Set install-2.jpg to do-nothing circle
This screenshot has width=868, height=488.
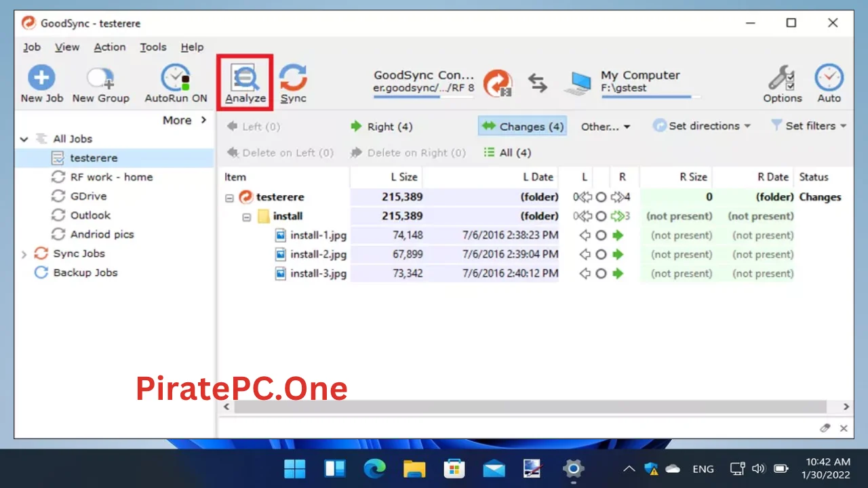pyautogui.click(x=601, y=255)
